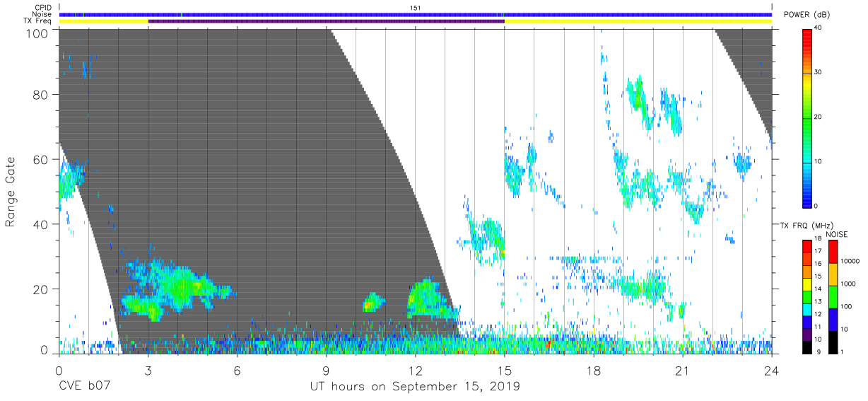Click the 6 tick on UT hours axis
Image resolution: width=868 pixels, height=401 pixels.
tap(237, 371)
